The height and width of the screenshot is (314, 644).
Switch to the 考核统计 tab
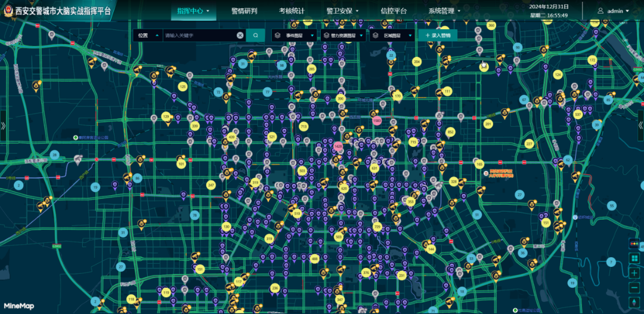(292, 11)
